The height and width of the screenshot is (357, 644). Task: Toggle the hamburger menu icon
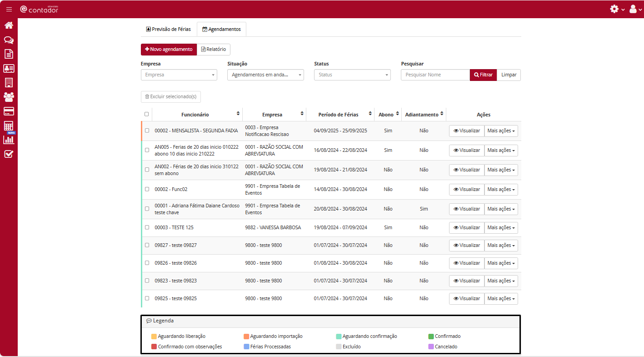point(9,9)
